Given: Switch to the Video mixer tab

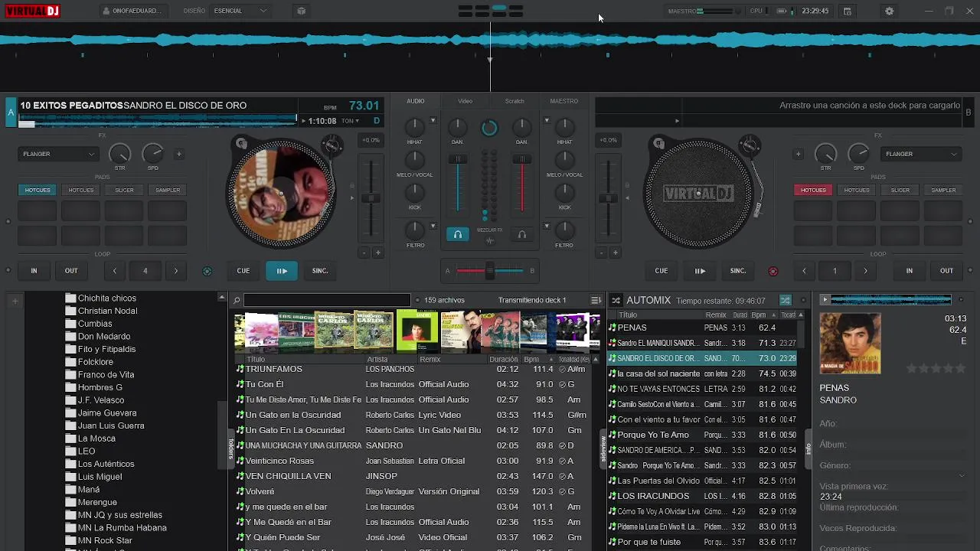Looking at the screenshot, I should [x=465, y=101].
